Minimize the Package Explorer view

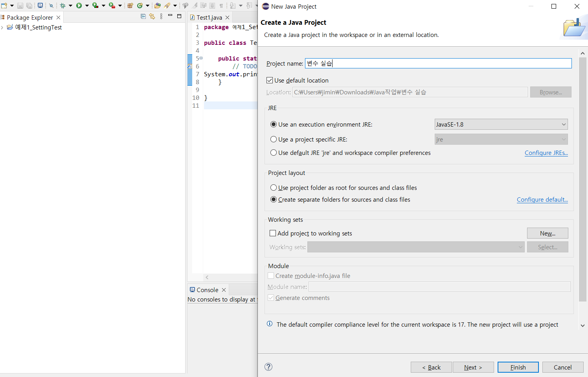click(x=170, y=16)
